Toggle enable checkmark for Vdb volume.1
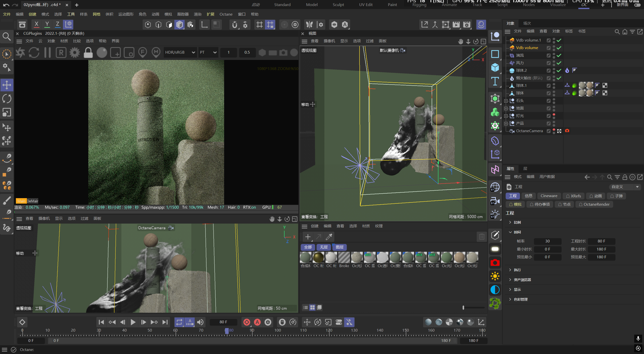Screen dimensions: 644x354 click(x=559, y=40)
